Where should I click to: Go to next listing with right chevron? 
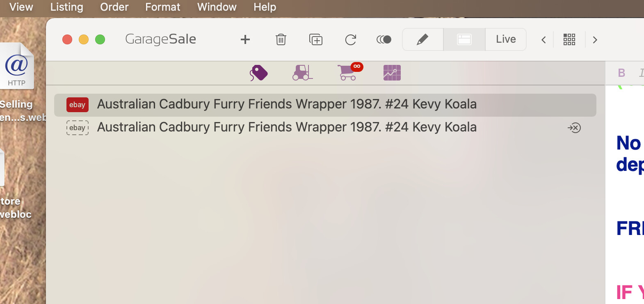pos(595,40)
